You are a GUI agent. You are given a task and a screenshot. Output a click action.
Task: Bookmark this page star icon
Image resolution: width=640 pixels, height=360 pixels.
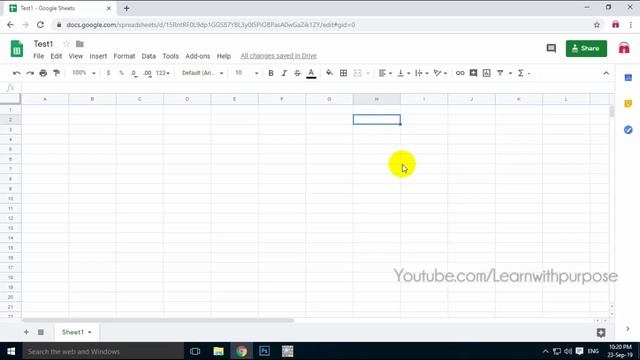tap(597, 25)
